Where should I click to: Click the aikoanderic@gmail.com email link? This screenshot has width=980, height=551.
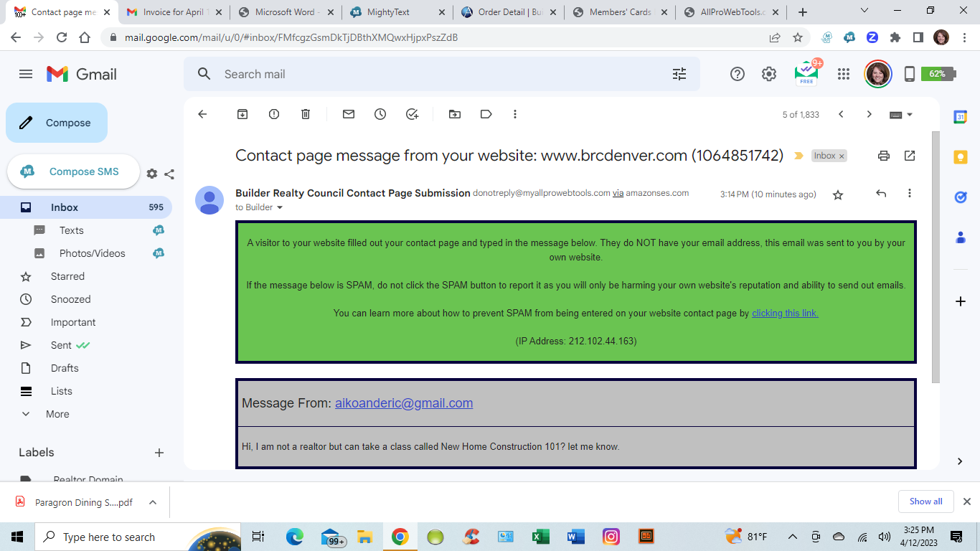click(404, 403)
